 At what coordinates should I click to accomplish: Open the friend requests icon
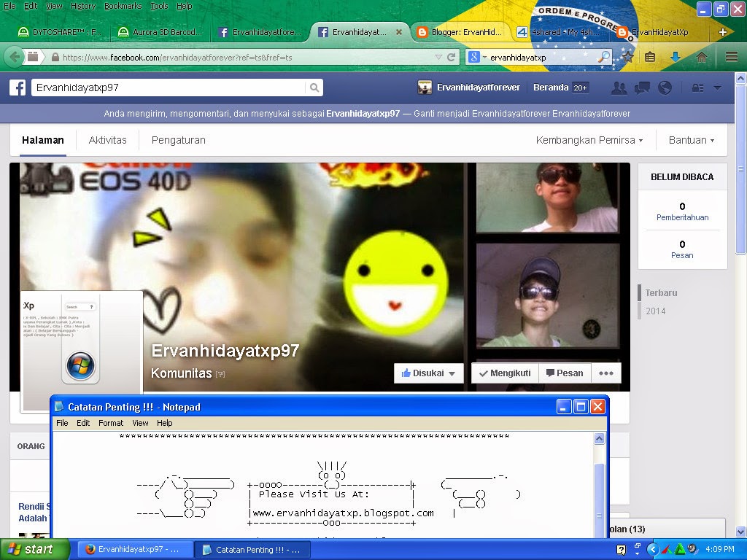pos(619,87)
